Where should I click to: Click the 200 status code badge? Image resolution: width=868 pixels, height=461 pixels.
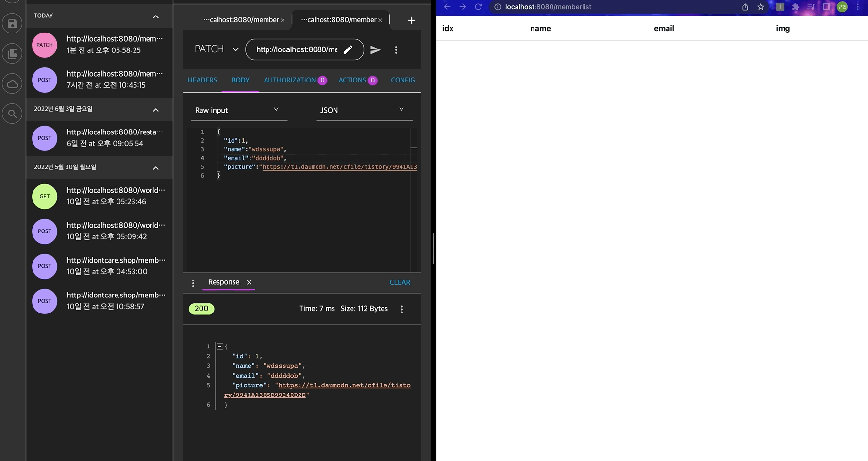click(x=201, y=309)
